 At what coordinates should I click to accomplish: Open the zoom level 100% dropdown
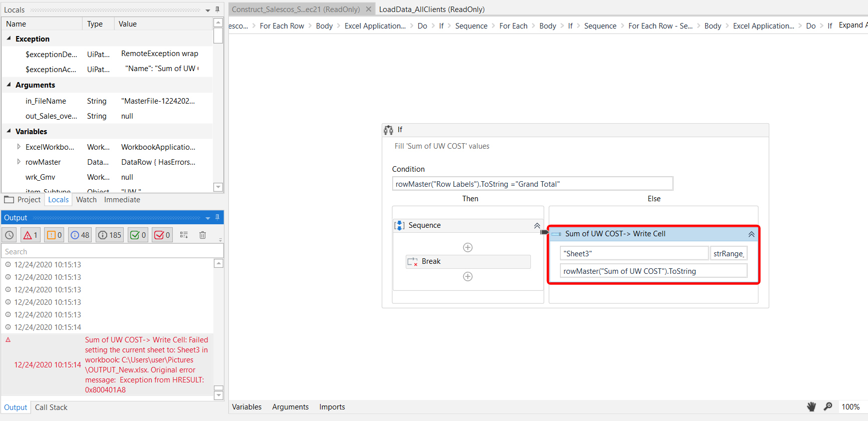[850, 406]
